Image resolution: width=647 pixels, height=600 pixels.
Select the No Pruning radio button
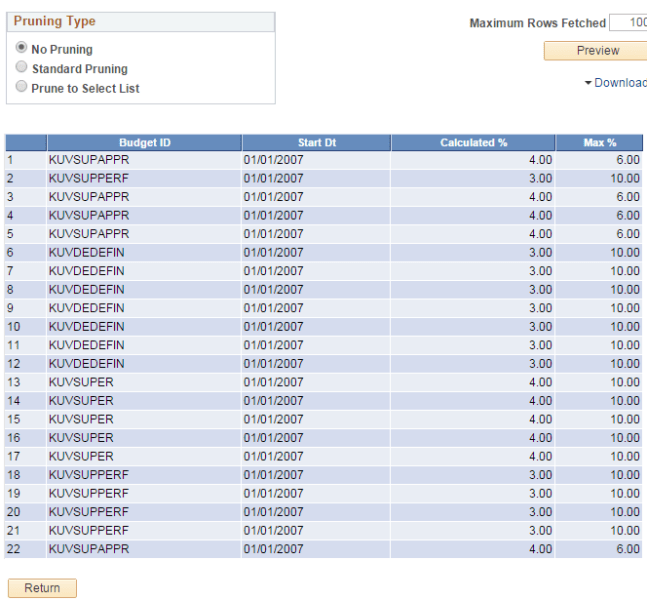(x=22, y=49)
